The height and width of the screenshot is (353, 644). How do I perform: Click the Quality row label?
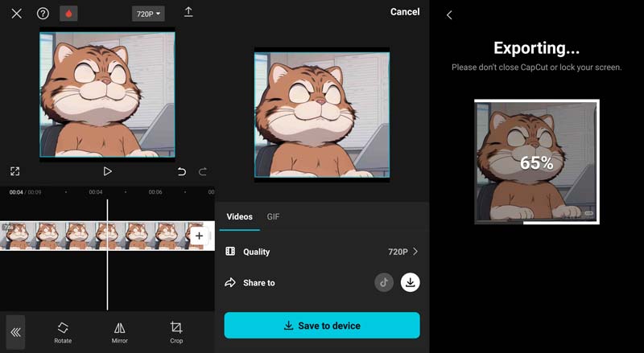point(256,252)
